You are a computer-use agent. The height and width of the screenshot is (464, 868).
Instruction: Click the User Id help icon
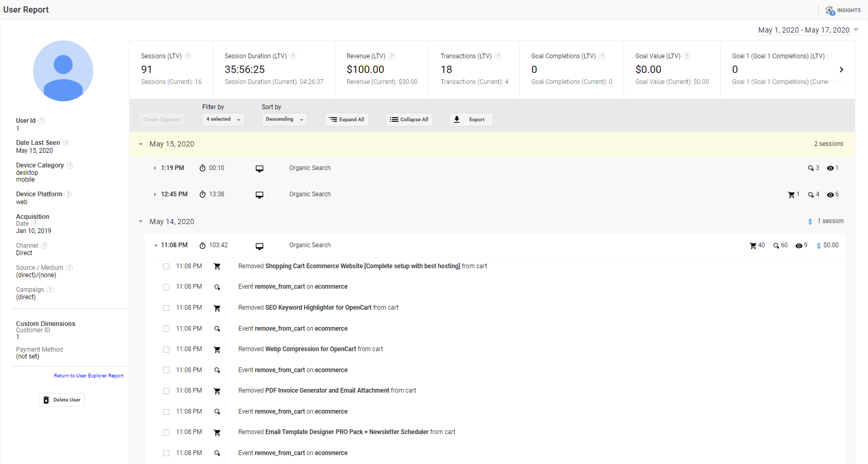pyautogui.click(x=41, y=121)
